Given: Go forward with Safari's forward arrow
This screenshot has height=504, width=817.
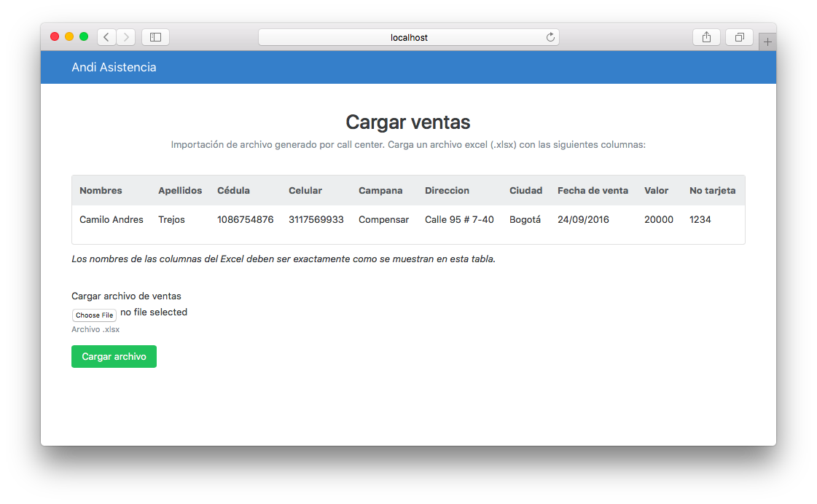Looking at the screenshot, I should 125,37.
